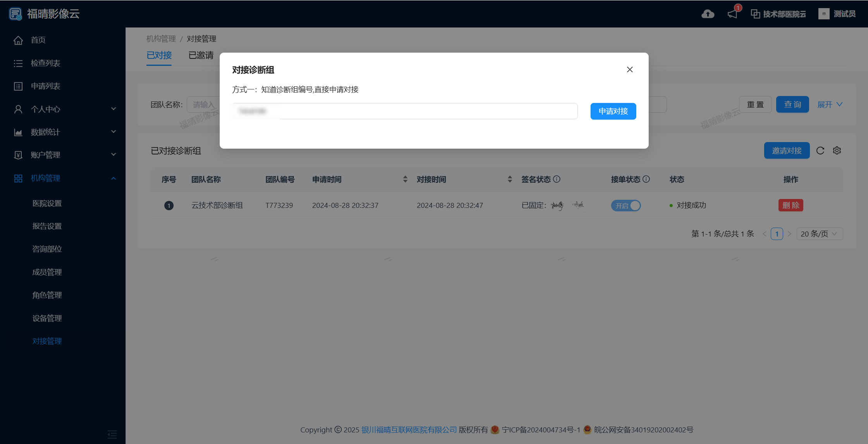Switch to the 已邀请 tab
This screenshot has width=868, height=444.
[x=201, y=55]
